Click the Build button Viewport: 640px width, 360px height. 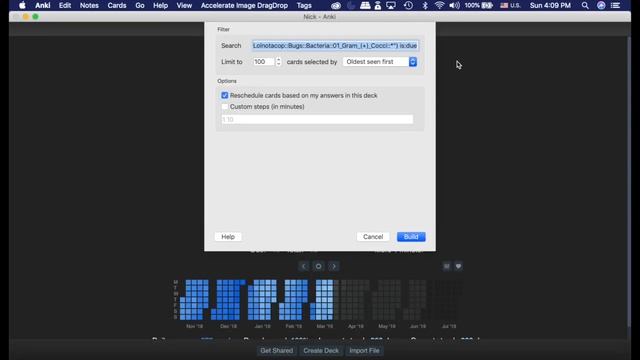coord(411,237)
